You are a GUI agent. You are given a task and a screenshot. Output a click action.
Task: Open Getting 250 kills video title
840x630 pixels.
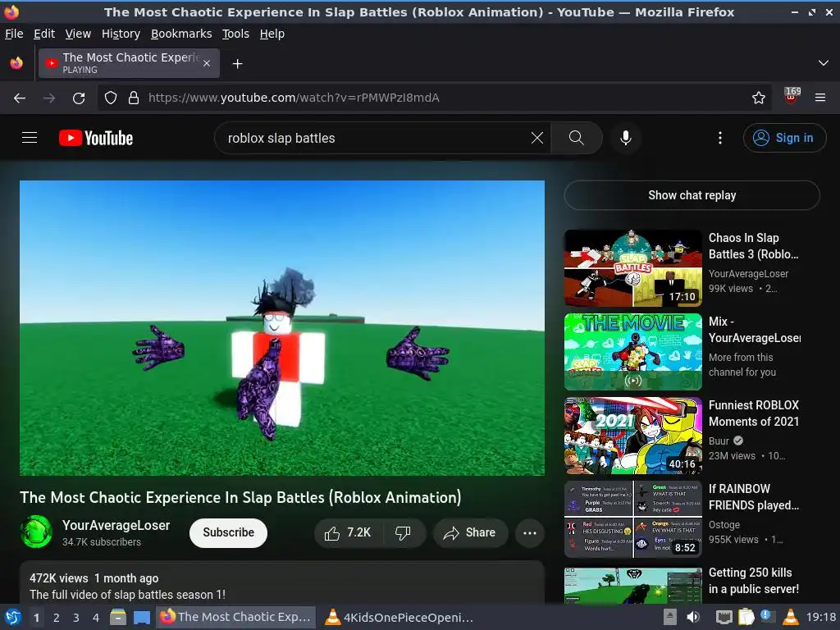753,581
